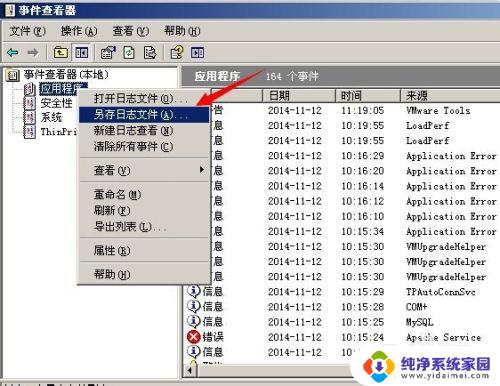
Task: Click the 错误 type label in the list
Action: pos(213,337)
